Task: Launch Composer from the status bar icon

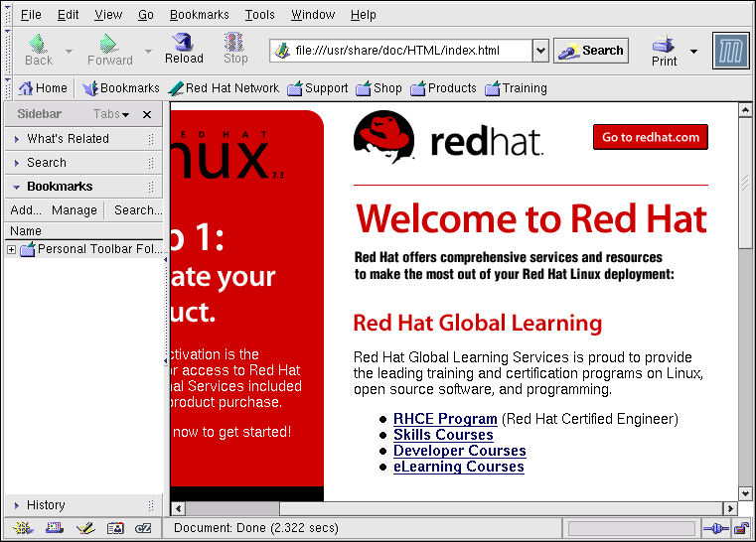Action: point(84,528)
